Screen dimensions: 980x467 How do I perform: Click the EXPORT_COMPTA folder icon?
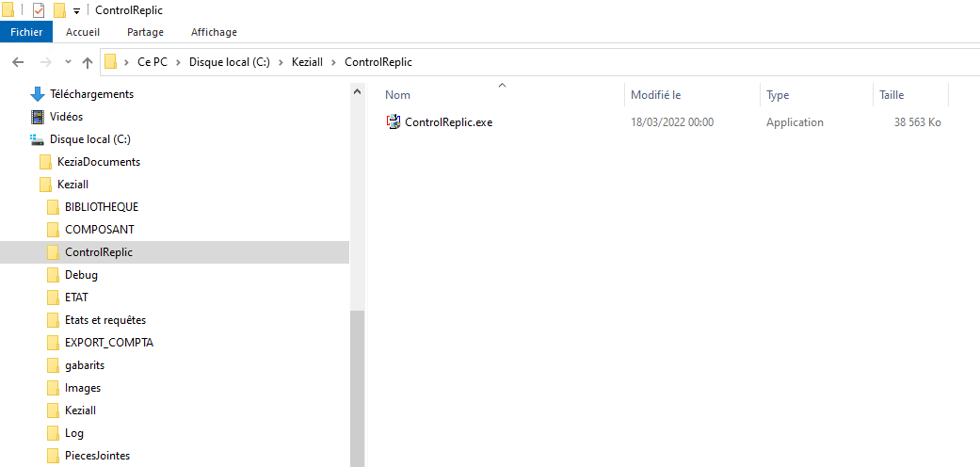(53, 343)
